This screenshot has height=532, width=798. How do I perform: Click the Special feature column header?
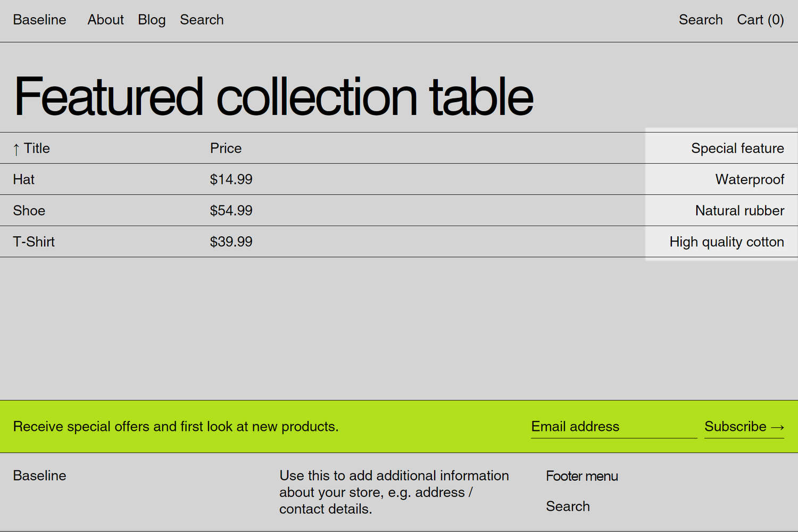737,148
